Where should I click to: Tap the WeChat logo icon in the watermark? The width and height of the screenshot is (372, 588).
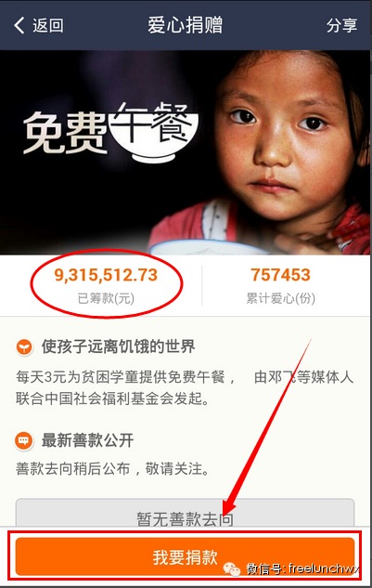click(x=232, y=568)
